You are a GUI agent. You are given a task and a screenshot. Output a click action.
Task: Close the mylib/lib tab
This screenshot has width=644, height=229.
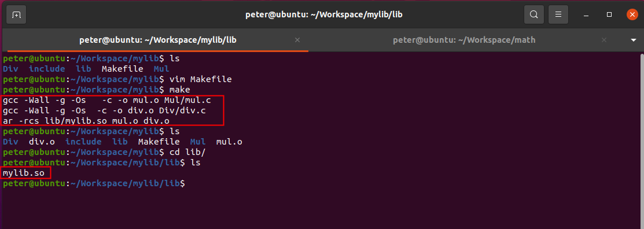pyautogui.click(x=297, y=40)
